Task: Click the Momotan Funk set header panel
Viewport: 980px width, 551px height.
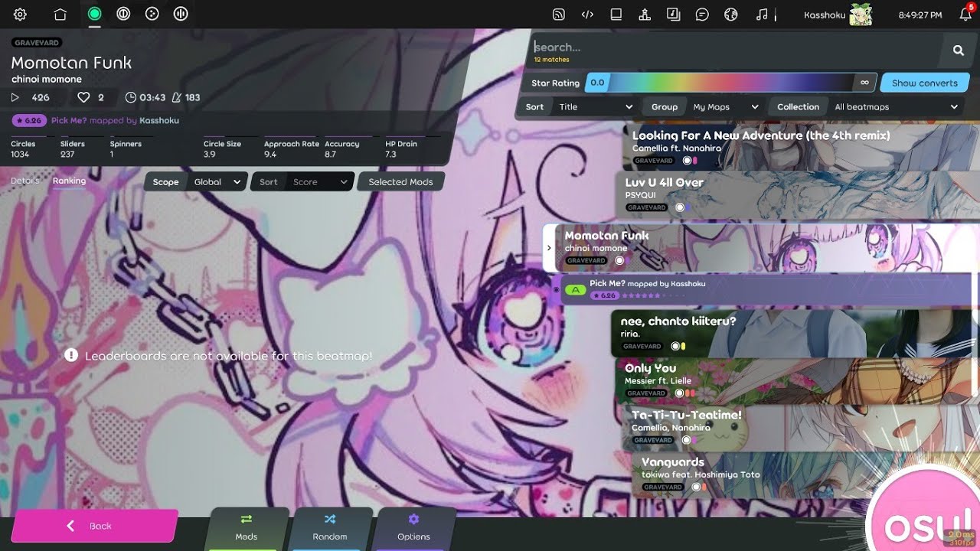Action: tap(762, 248)
